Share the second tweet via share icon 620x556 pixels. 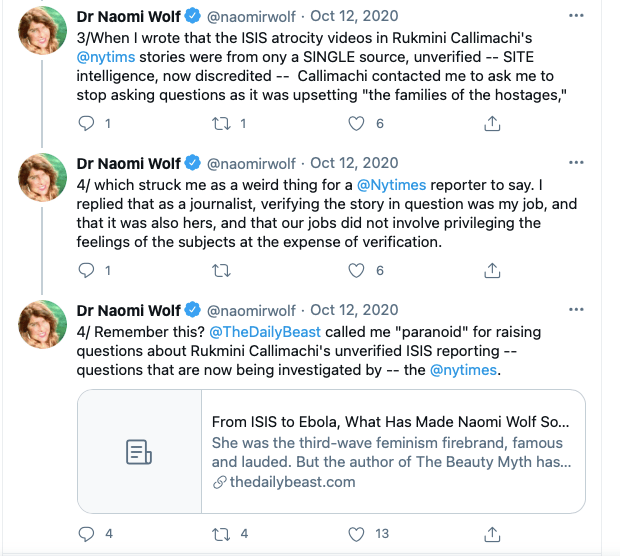[x=492, y=270]
